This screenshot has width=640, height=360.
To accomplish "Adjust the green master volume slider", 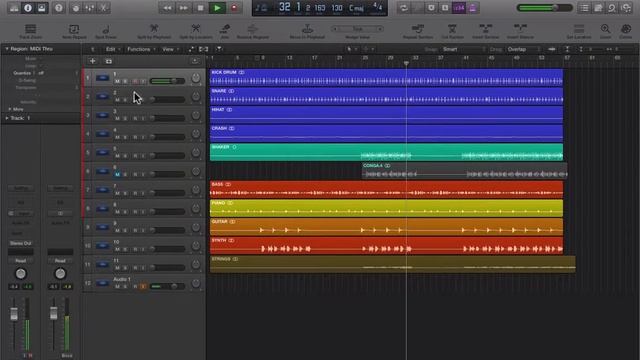I will pyautogui.click(x=544, y=8).
